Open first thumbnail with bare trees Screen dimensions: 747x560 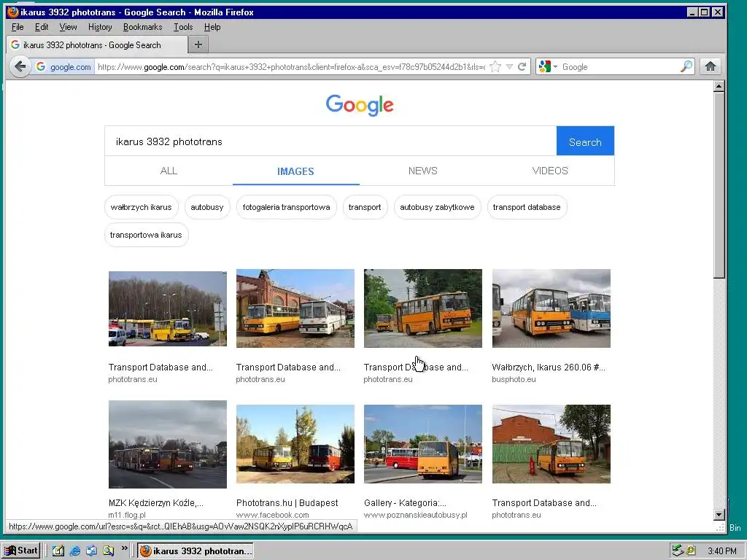(168, 308)
